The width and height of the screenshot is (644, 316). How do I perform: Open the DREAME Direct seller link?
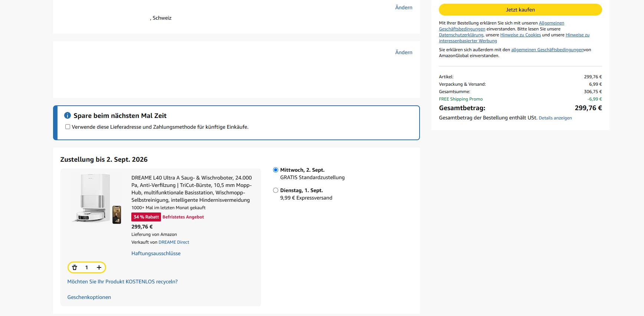174,242
